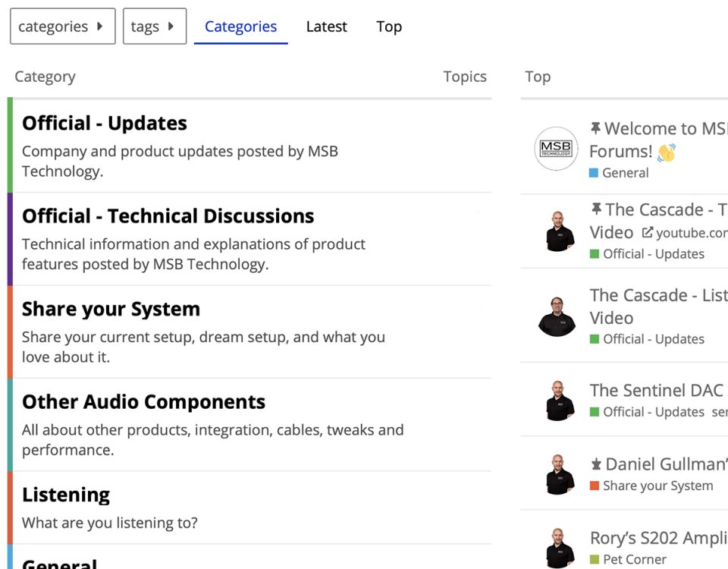
Task: Open the Official - Updates category
Action: pos(105,123)
